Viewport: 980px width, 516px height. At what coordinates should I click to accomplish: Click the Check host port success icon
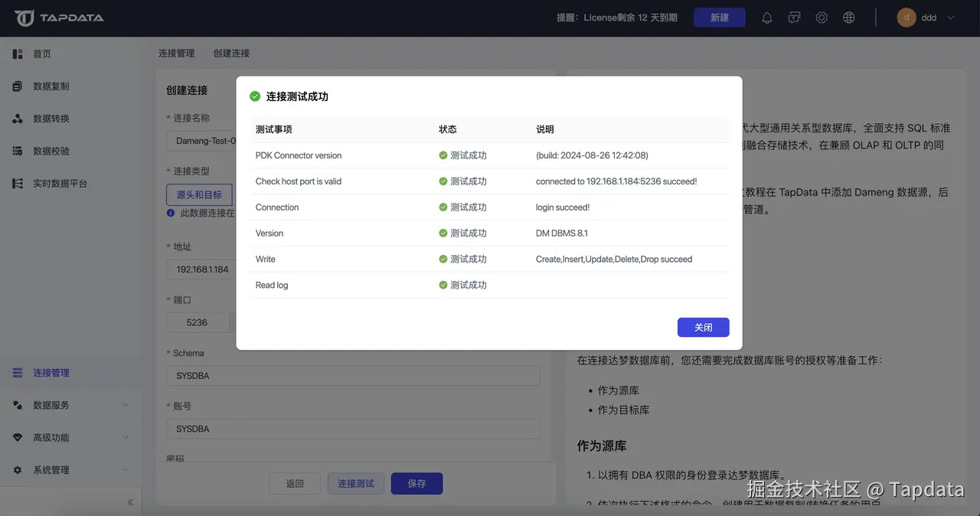[x=443, y=181]
